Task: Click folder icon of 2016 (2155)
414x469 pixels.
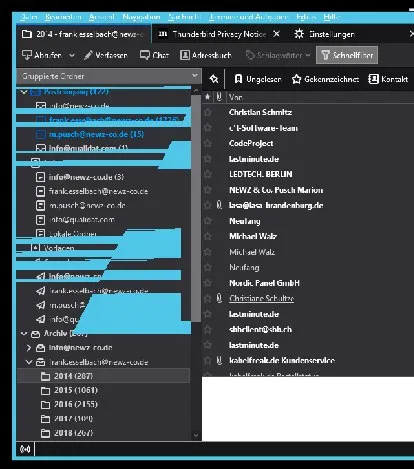Action: pyautogui.click(x=45, y=405)
